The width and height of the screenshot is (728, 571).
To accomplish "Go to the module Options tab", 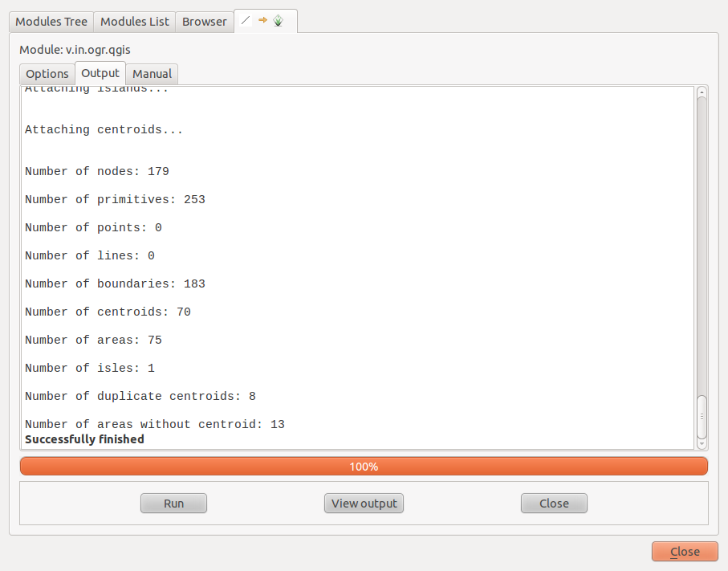I will click(47, 74).
